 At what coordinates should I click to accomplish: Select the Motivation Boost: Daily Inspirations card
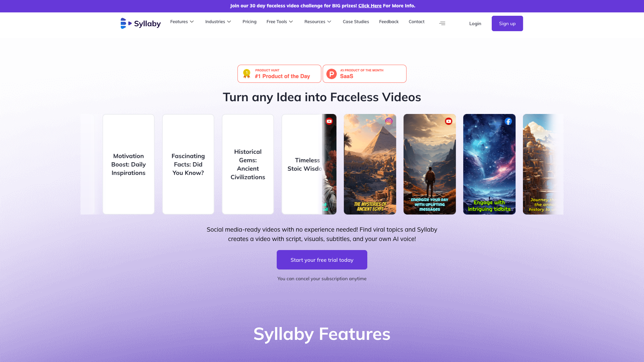[128, 164]
